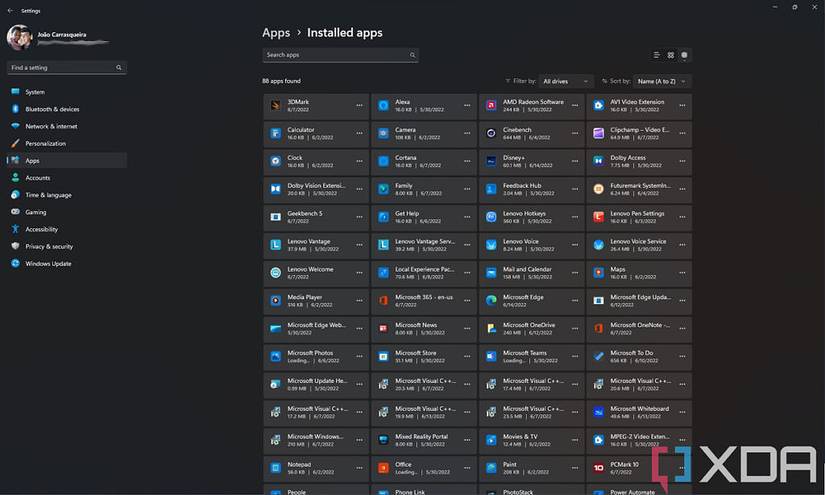Click the Microsoft Edge icon

coord(491,301)
